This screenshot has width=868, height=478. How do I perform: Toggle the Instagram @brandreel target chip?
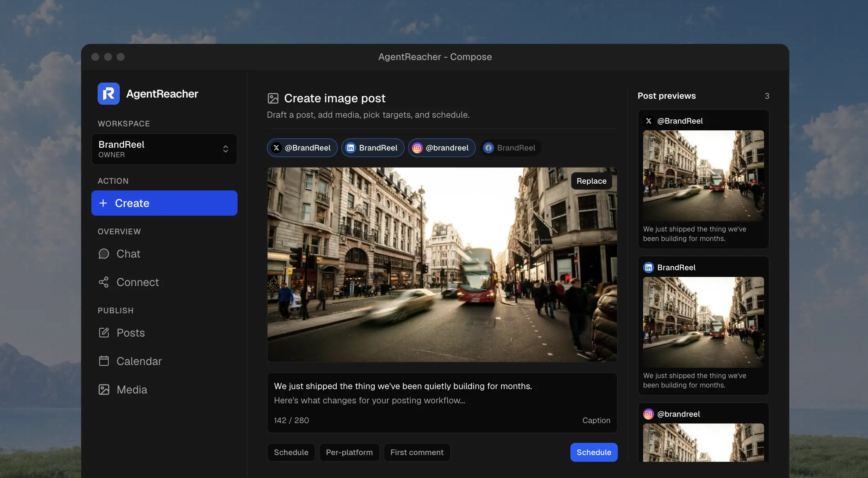coord(442,148)
